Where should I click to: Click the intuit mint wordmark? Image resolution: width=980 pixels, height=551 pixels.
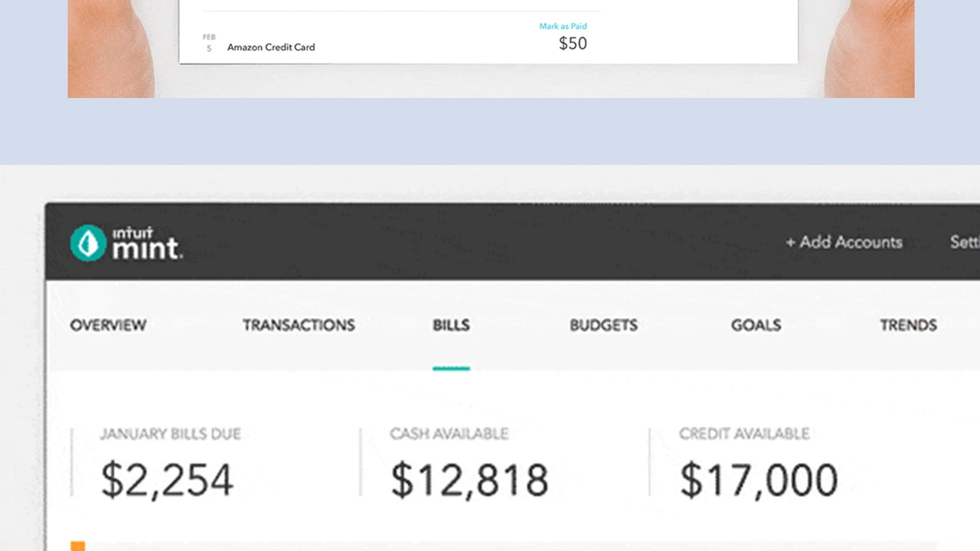coord(147,243)
